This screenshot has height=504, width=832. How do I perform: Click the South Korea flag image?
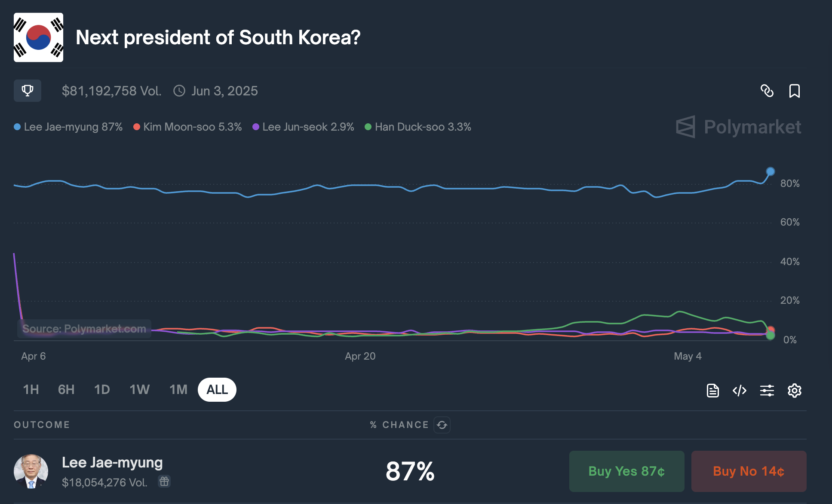39,37
